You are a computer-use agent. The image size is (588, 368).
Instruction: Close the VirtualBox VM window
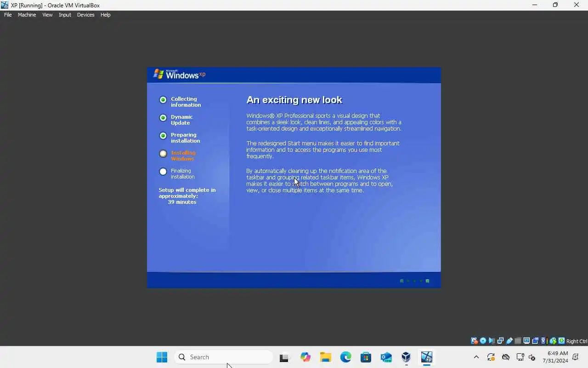point(577,5)
